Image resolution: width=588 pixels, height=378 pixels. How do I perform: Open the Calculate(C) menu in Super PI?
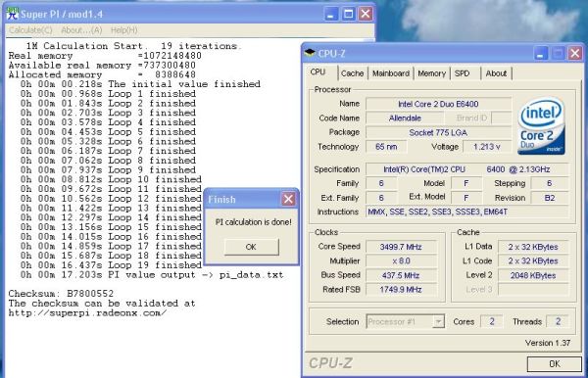point(30,30)
